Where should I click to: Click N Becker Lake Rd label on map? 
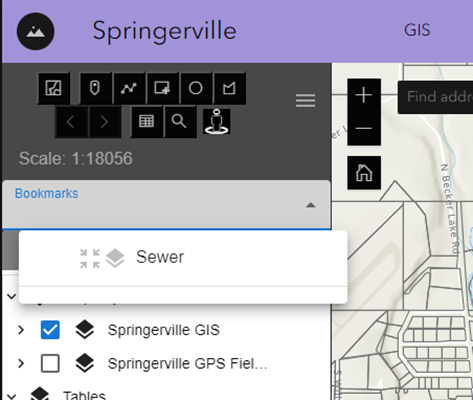450,209
